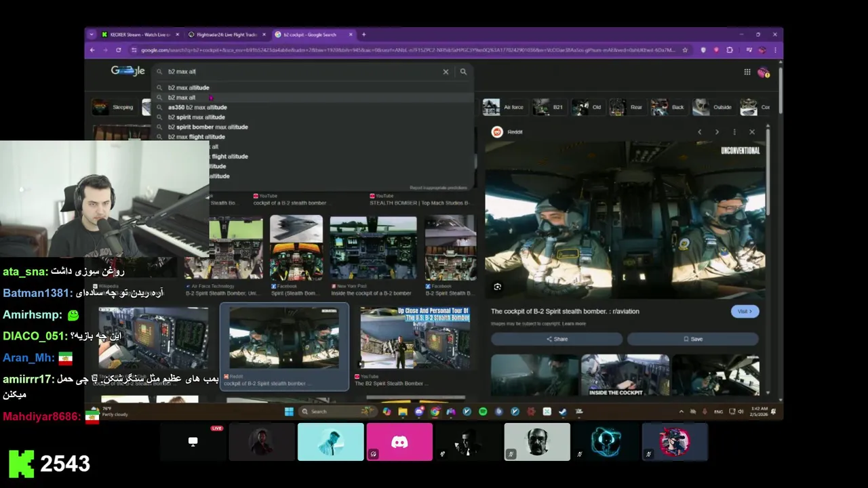
Task: Click the magnifier search button in Google
Action: click(x=463, y=72)
